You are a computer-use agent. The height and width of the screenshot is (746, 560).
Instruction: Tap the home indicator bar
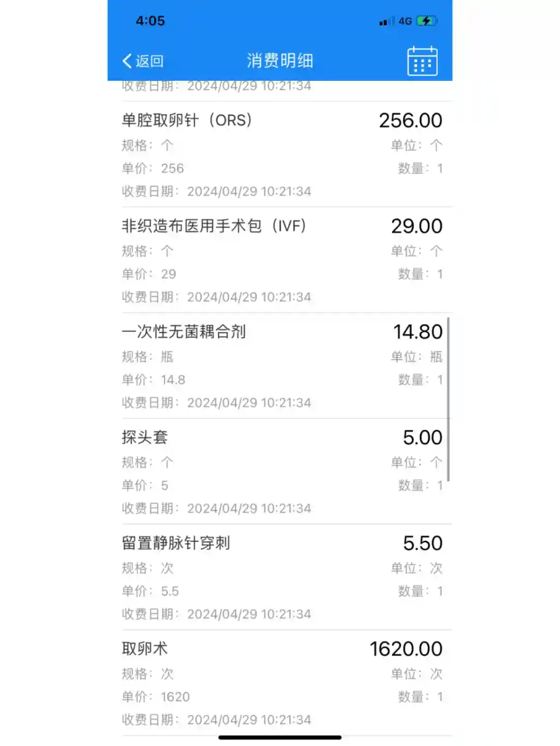[x=279, y=737]
